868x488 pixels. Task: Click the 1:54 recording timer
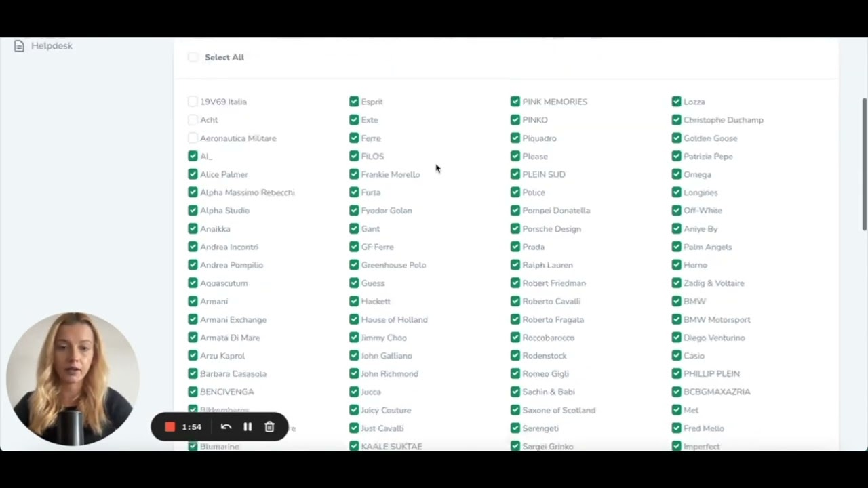[x=192, y=427]
